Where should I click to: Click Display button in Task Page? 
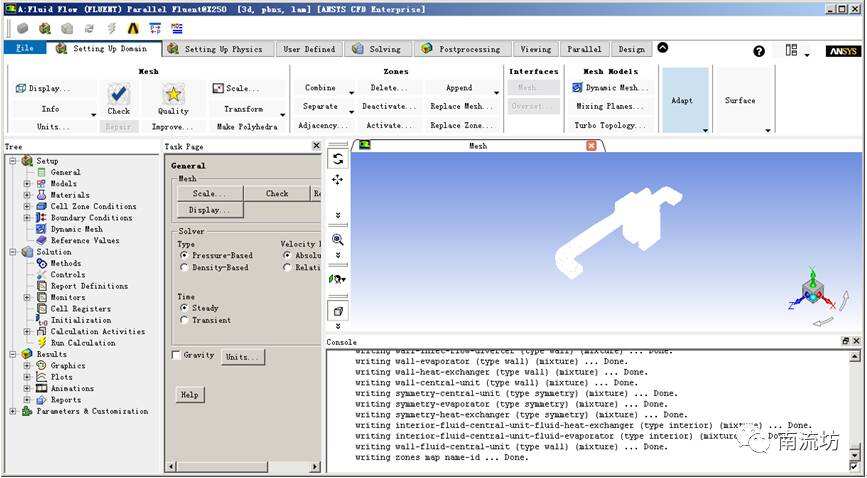[x=210, y=210]
